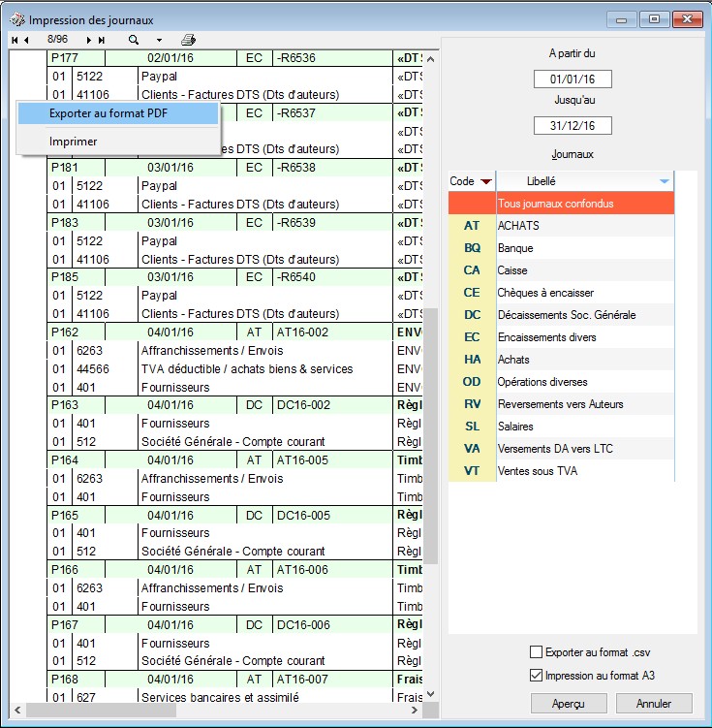Click reference -R6536
Viewport: 712px width, 728px height.
pos(295,58)
